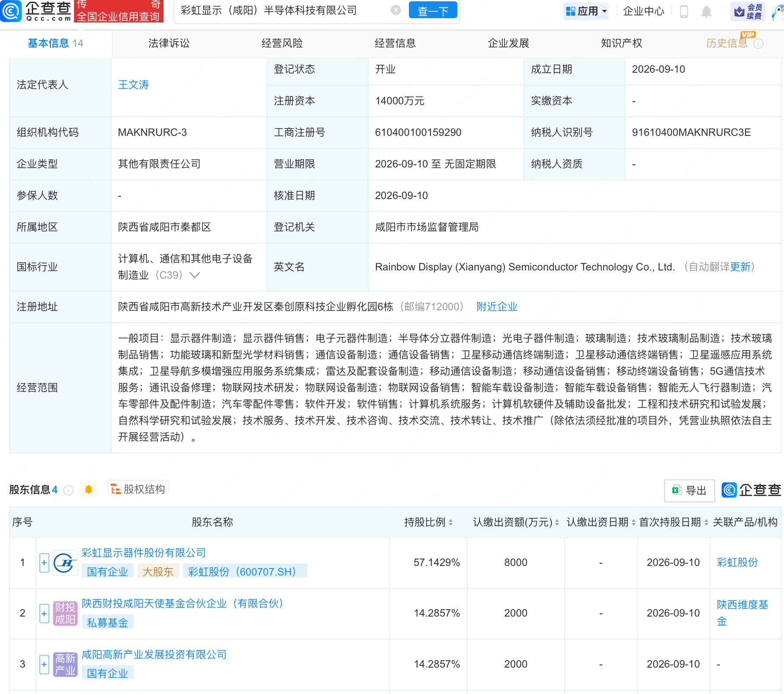Click the 查一下 search button
Viewport: 784px width, 694px height.
(x=433, y=11)
